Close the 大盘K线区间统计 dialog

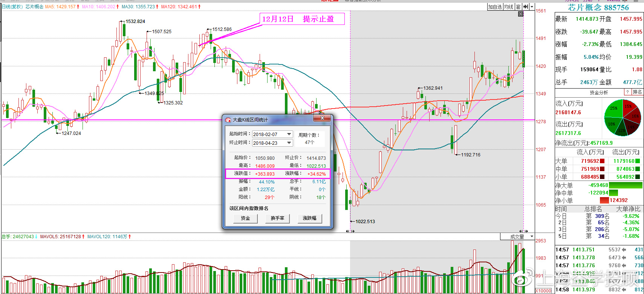point(322,118)
